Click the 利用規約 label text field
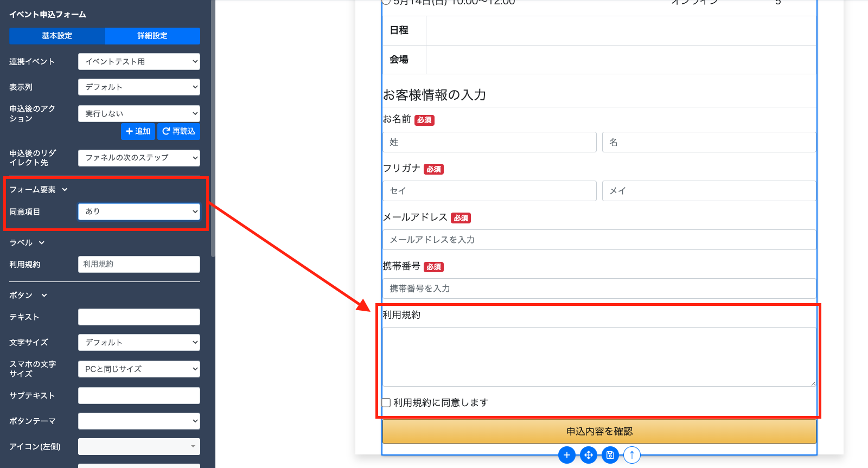 coord(139,264)
